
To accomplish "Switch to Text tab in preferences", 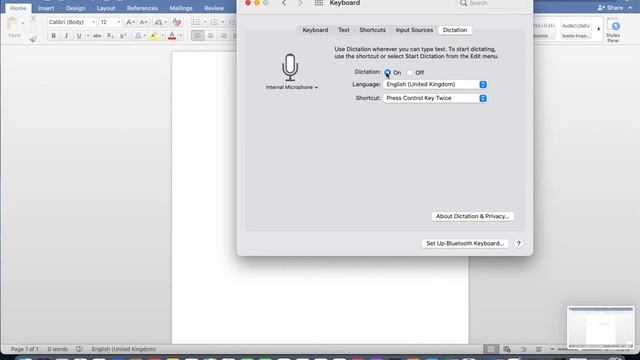I will [x=344, y=30].
